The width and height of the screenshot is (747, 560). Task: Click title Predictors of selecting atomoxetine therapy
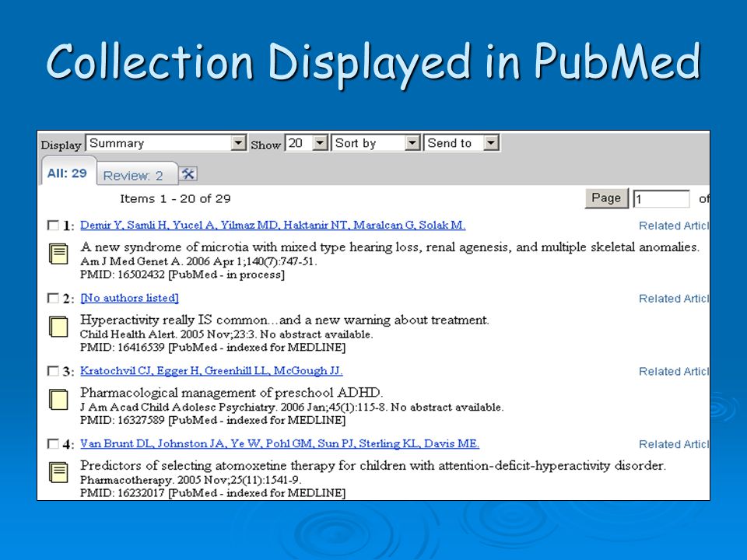point(373,466)
